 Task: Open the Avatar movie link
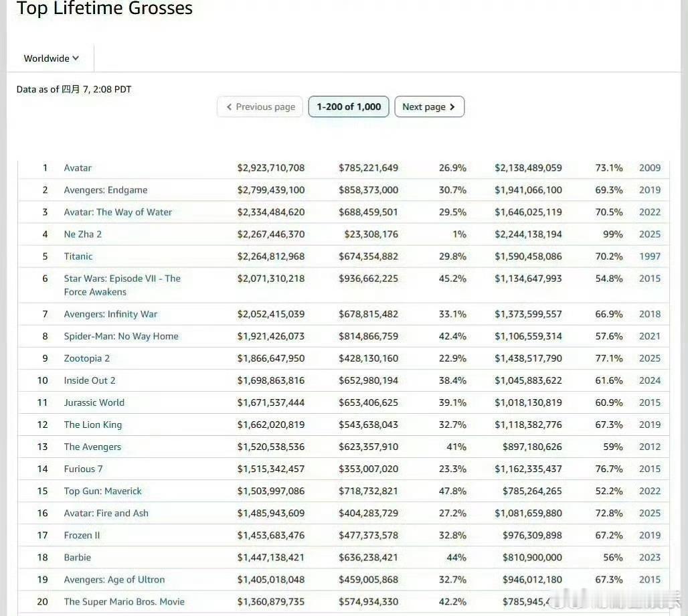pyautogui.click(x=78, y=167)
